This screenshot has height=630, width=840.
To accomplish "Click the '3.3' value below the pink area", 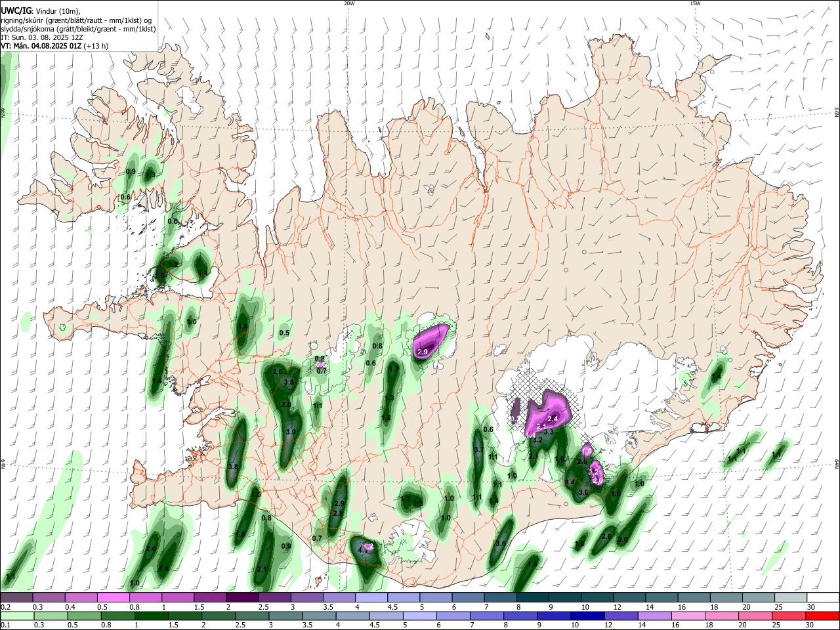I will pos(549,432).
